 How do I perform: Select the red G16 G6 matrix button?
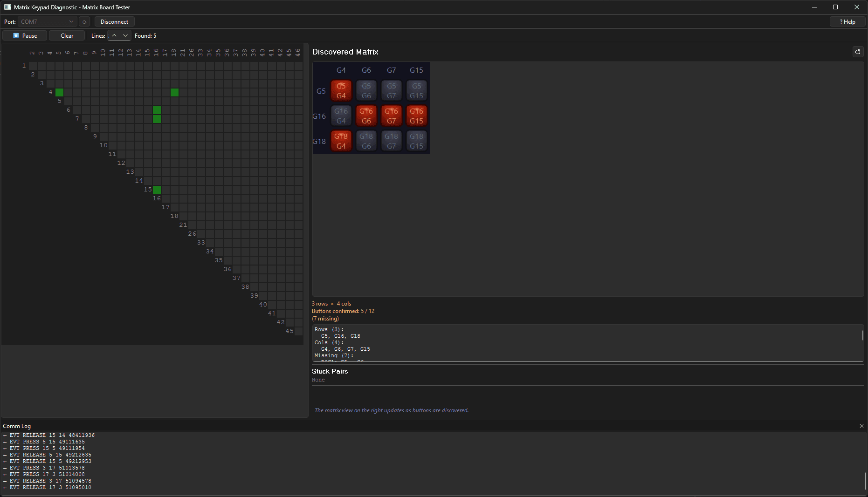366,116
